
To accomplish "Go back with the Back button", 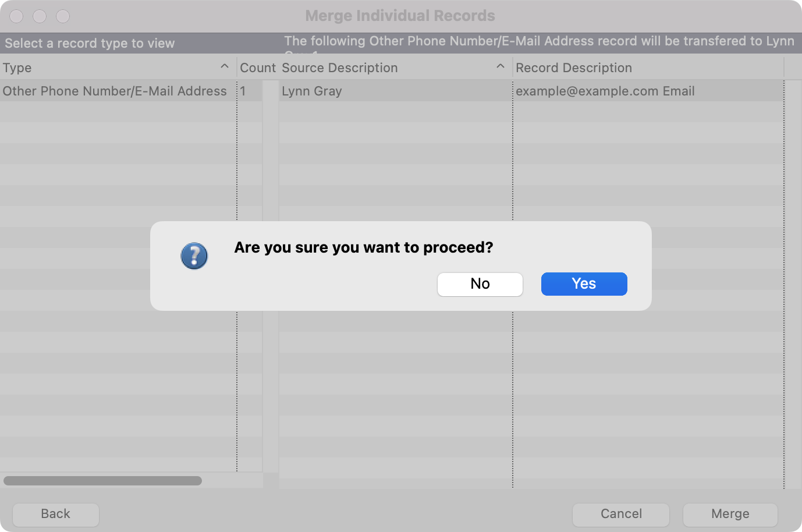I will click(x=56, y=514).
